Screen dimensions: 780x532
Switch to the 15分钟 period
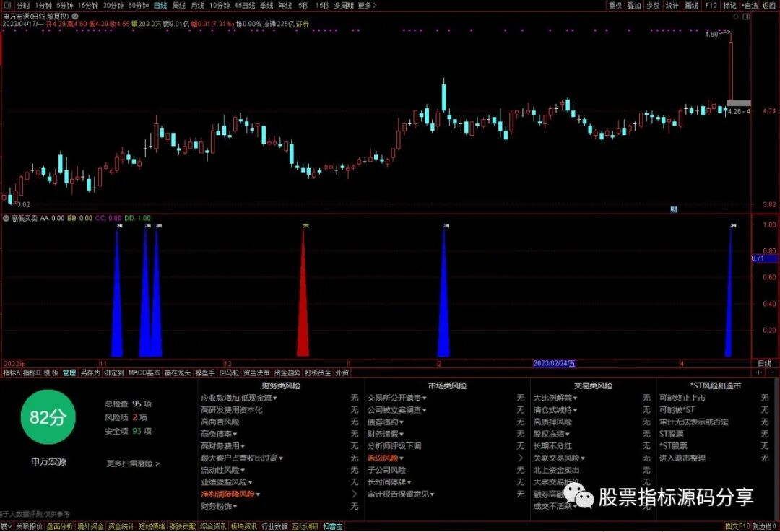pos(88,6)
